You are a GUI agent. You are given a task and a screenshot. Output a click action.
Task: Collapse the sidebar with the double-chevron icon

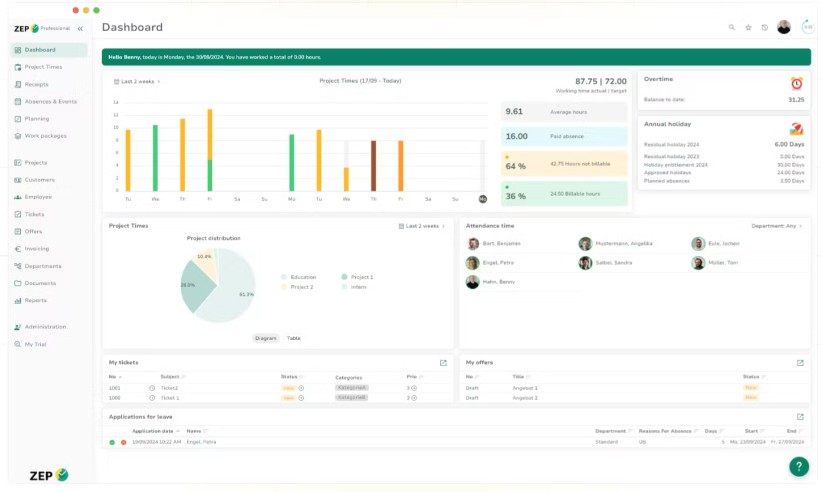(x=80, y=28)
